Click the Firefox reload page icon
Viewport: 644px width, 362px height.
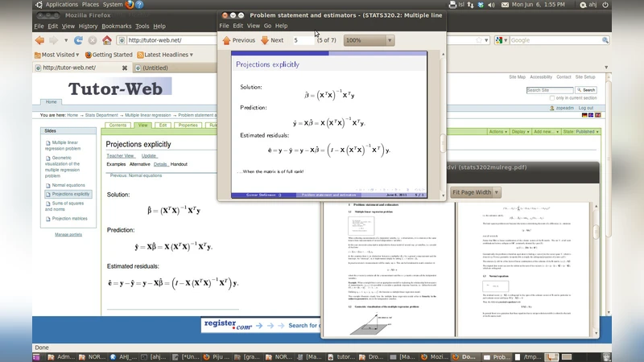coord(79,40)
